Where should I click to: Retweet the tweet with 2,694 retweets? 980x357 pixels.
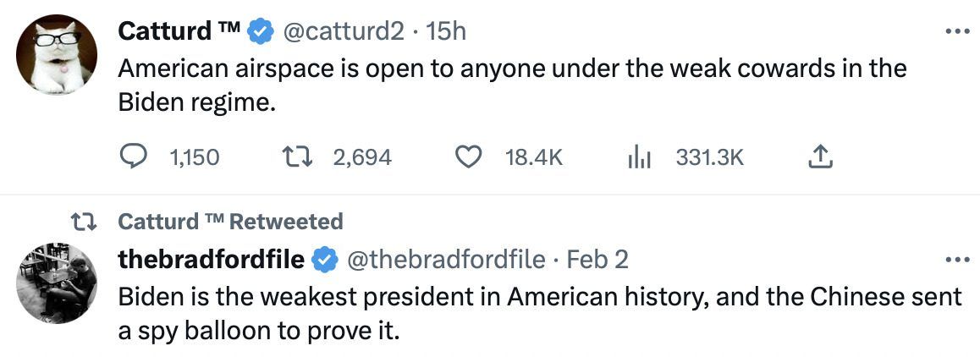click(x=297, y=157)
